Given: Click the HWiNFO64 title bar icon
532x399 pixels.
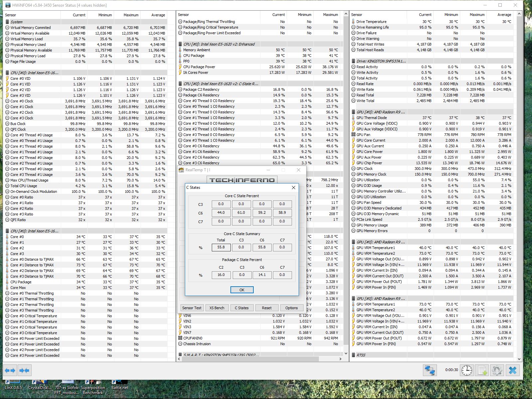Looking at the screenshot, I should [8, 5].
